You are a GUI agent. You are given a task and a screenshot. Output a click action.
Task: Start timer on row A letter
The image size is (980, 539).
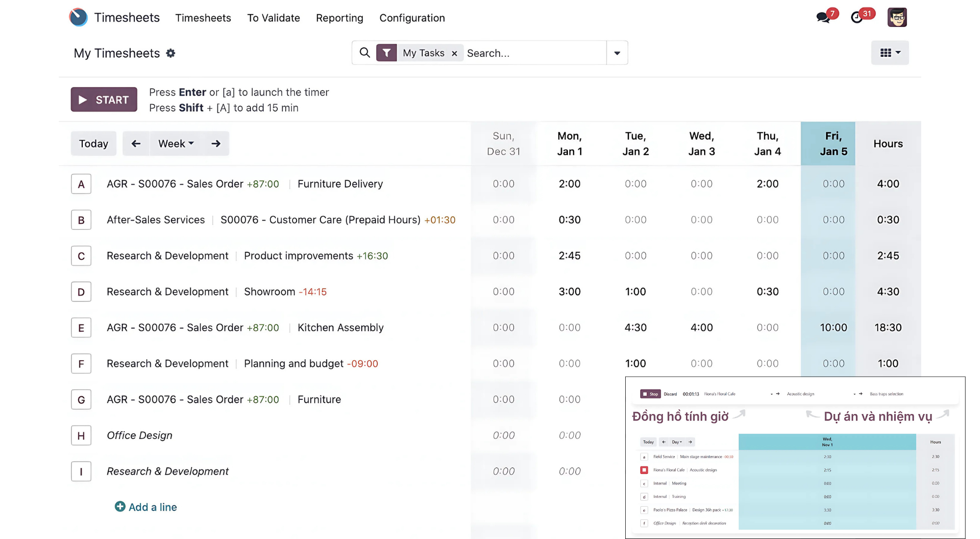(x=81, y=184)
